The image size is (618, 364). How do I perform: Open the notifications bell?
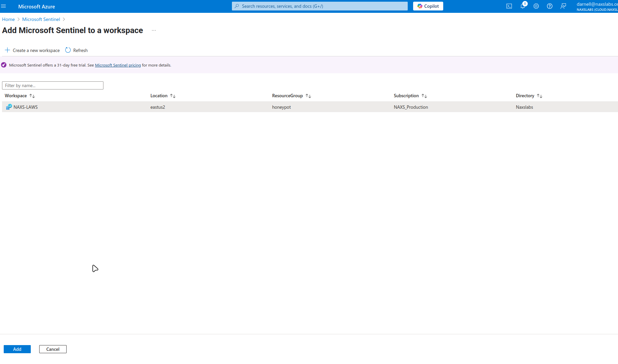pos(523,6)
